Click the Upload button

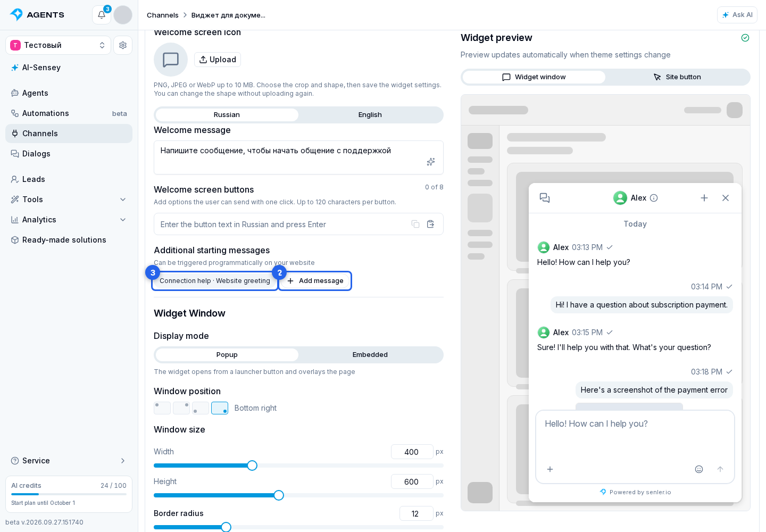(218, 60)
